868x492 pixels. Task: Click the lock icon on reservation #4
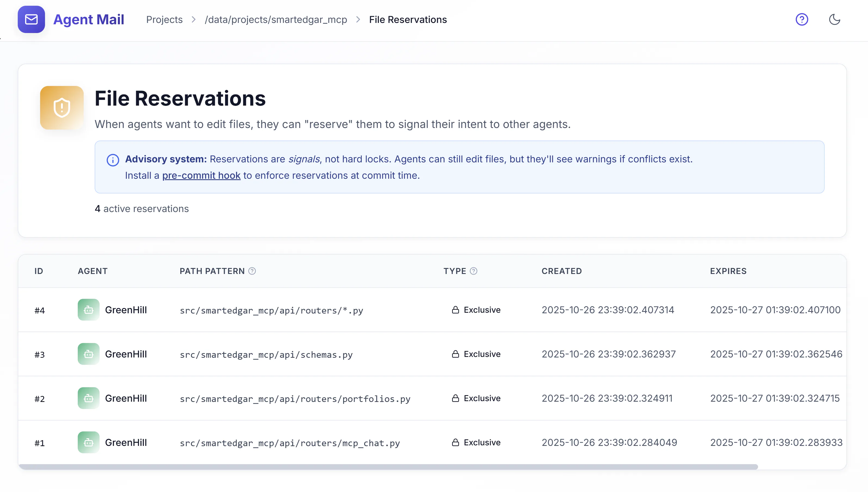pos(456,309)
